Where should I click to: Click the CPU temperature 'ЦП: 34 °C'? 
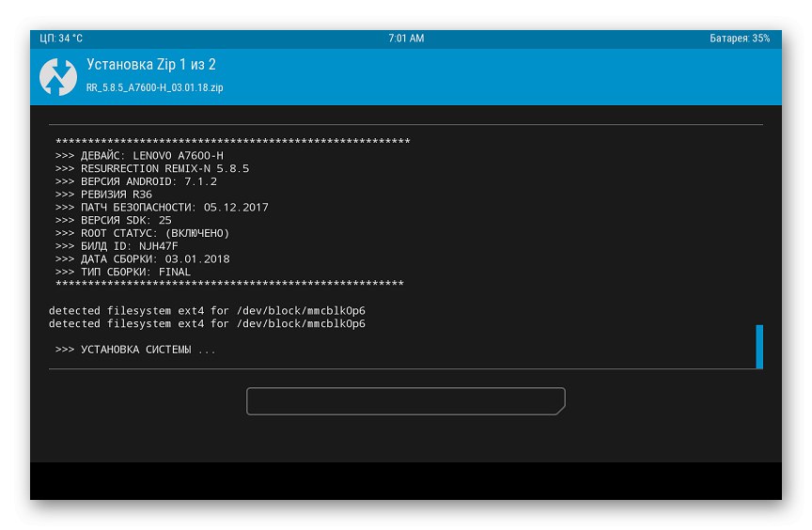[61, 39]
